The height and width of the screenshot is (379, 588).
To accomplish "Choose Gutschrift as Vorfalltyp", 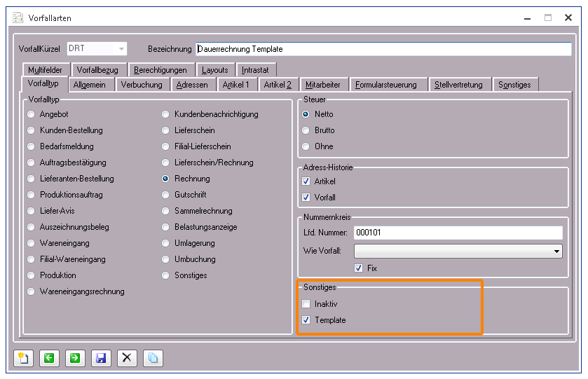I will point(165,195).
